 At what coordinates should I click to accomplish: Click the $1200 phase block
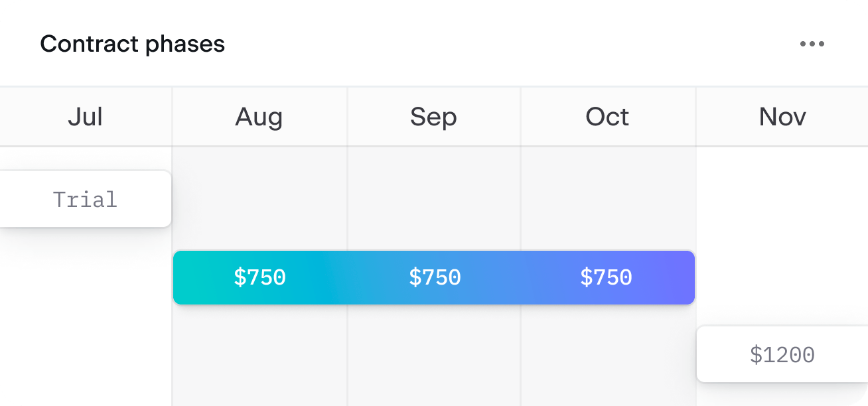782,354
